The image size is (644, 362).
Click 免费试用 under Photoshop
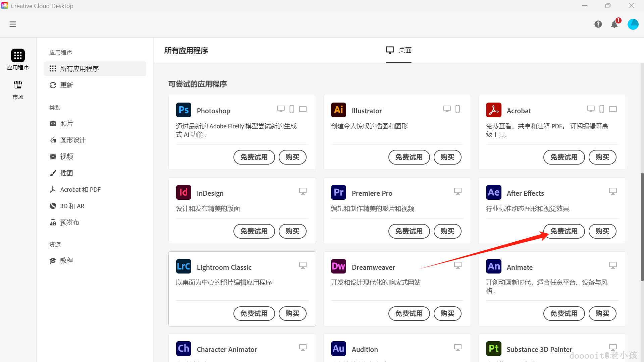[254, 157]
